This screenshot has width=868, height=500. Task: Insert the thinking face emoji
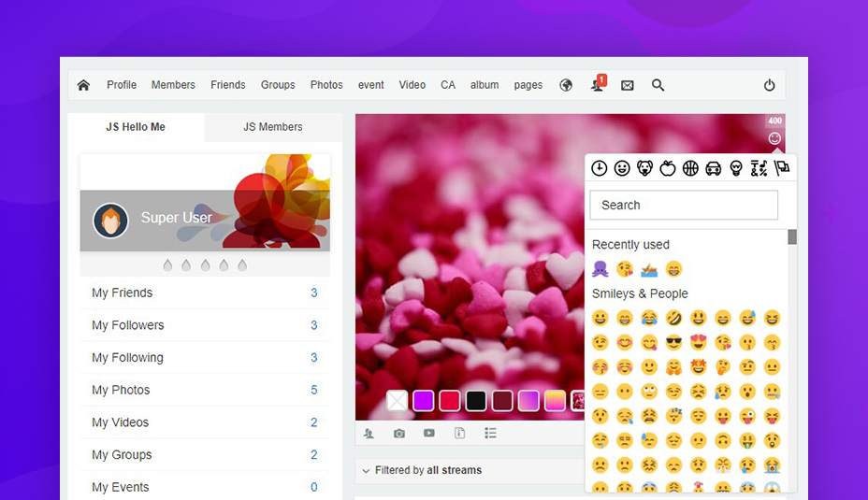point(722,366)
